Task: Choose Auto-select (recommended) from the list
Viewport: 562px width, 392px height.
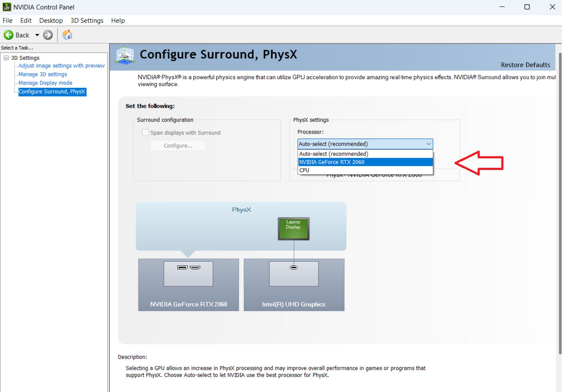Action: (365, 154)
